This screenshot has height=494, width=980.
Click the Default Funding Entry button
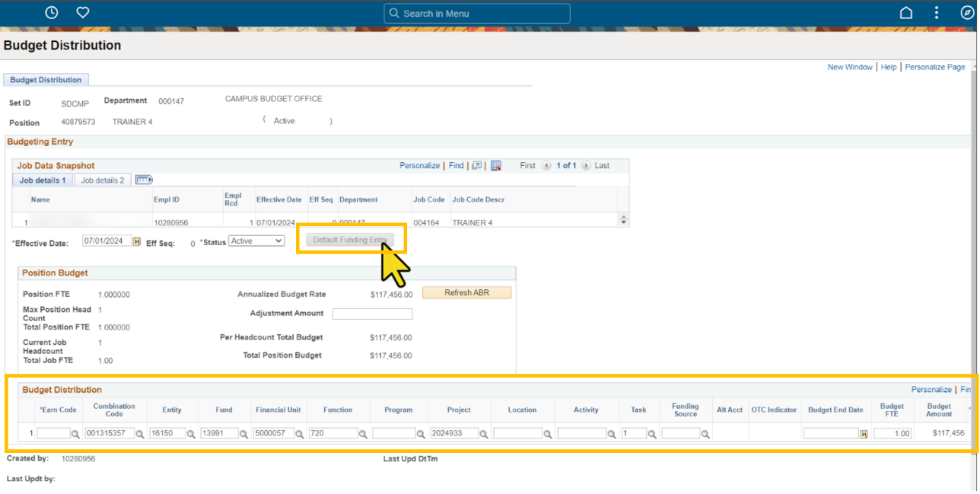coord(351,241)
